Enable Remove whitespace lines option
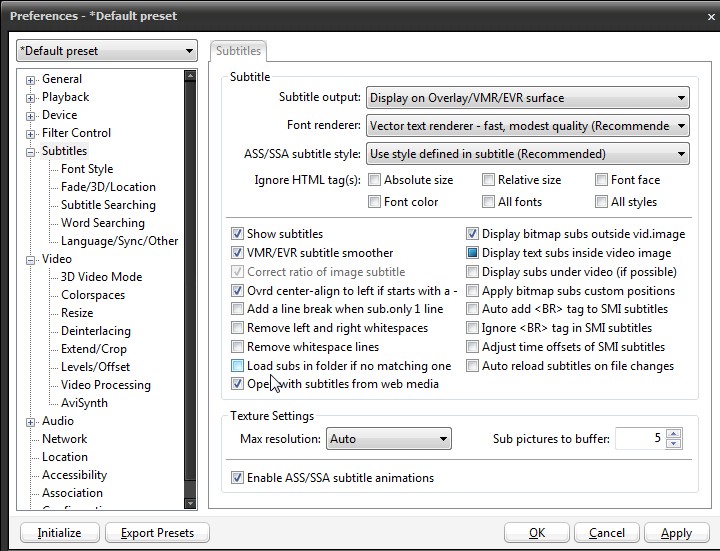The width and height of the screenshot is (720, 551). pos(238,347)
